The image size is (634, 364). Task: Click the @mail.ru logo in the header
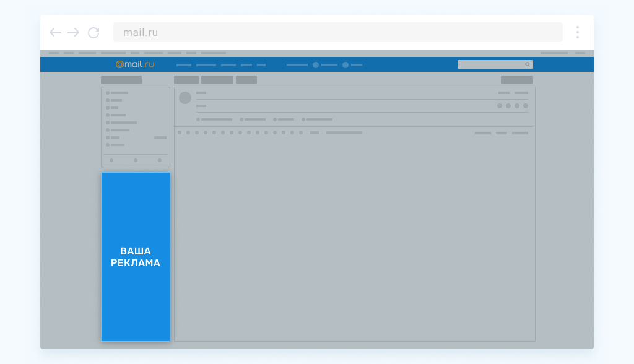coord(135,64)
